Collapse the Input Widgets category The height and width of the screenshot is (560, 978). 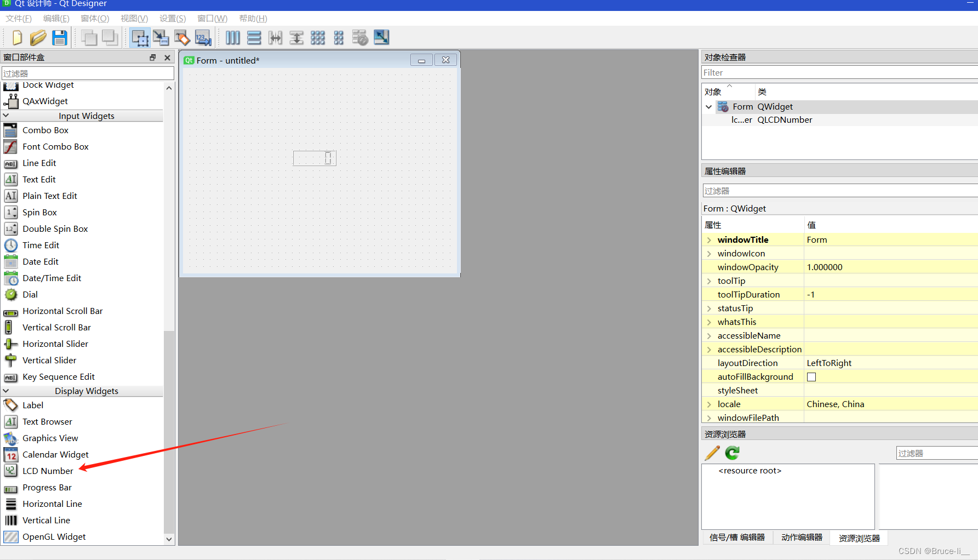point(6,116)
